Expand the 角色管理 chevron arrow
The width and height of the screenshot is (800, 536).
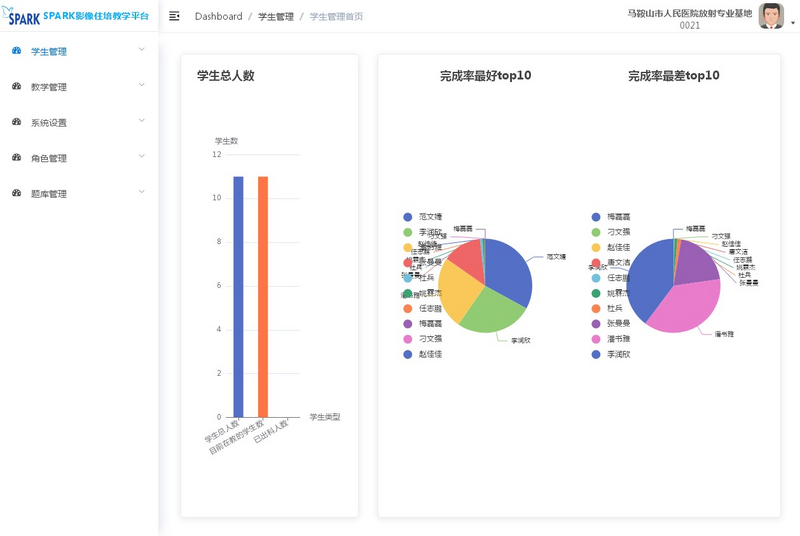(142, 156)
